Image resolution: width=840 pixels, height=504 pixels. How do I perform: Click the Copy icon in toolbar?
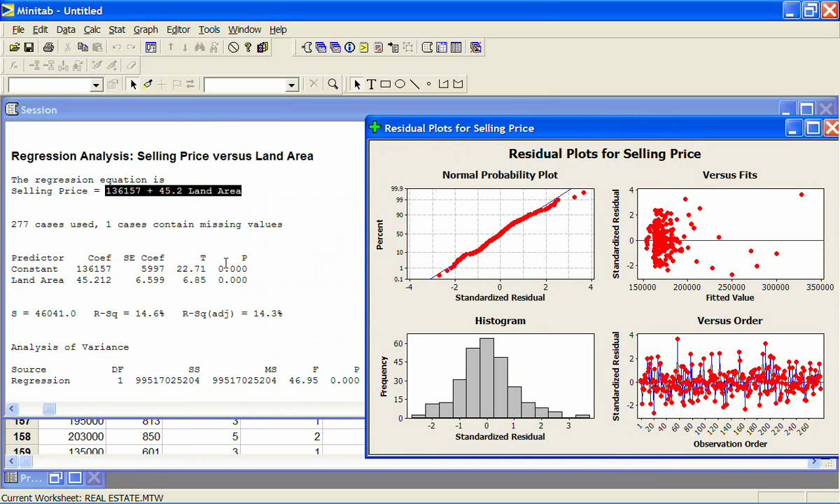point(83,48)
